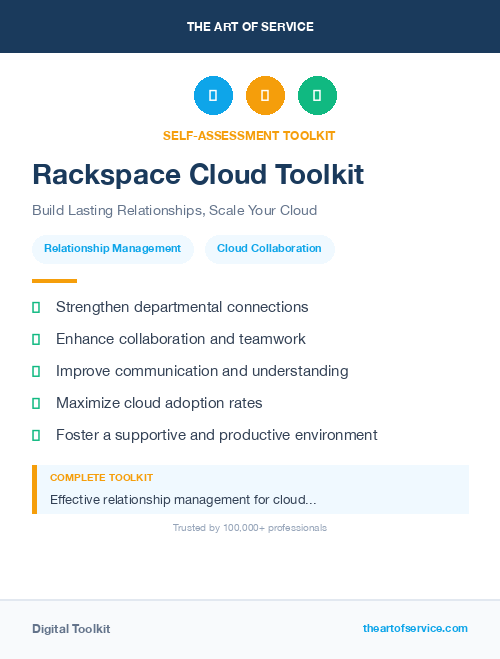Click text Strengthen departmental connections
The width and height of the screenshot is (500, 659).
coord(182,307)
